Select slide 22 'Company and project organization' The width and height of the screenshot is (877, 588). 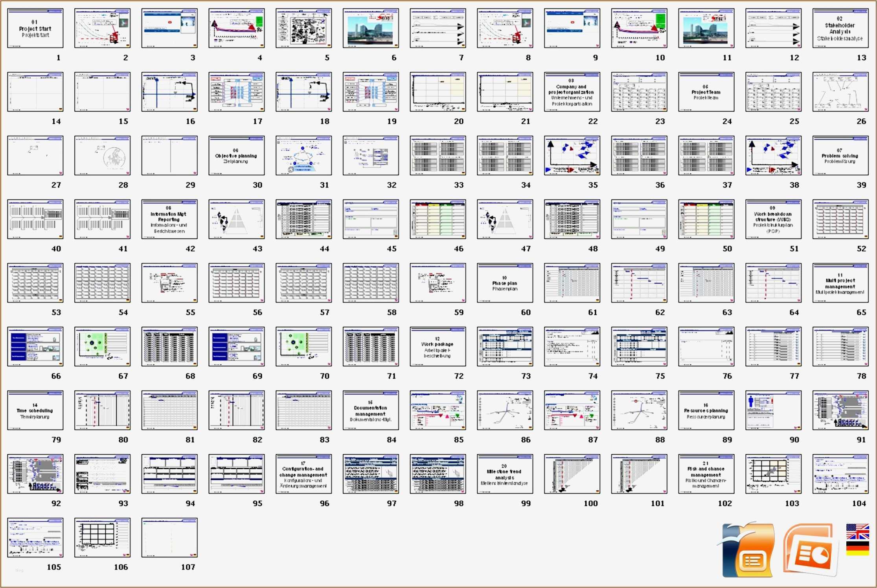click(x=572, y=92)
